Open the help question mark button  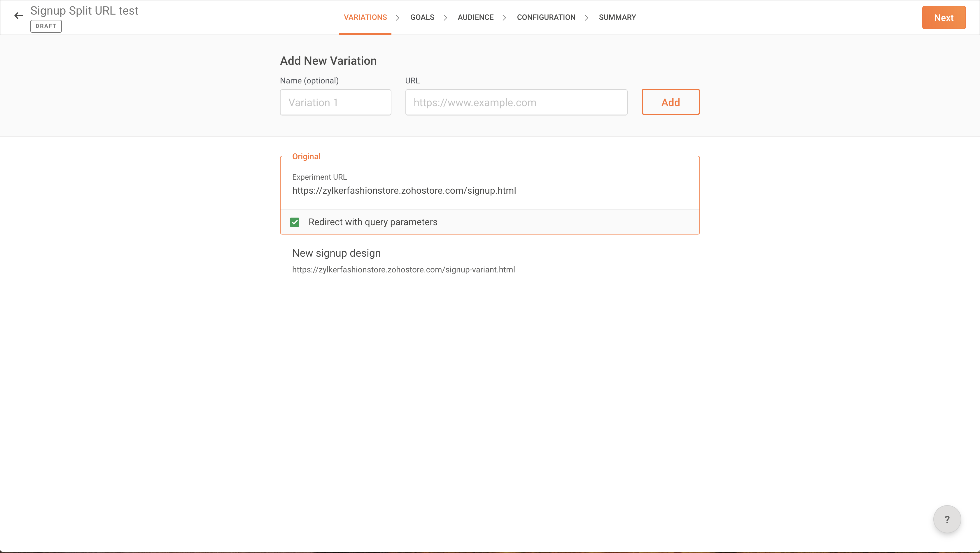click(x=946, y=519)
